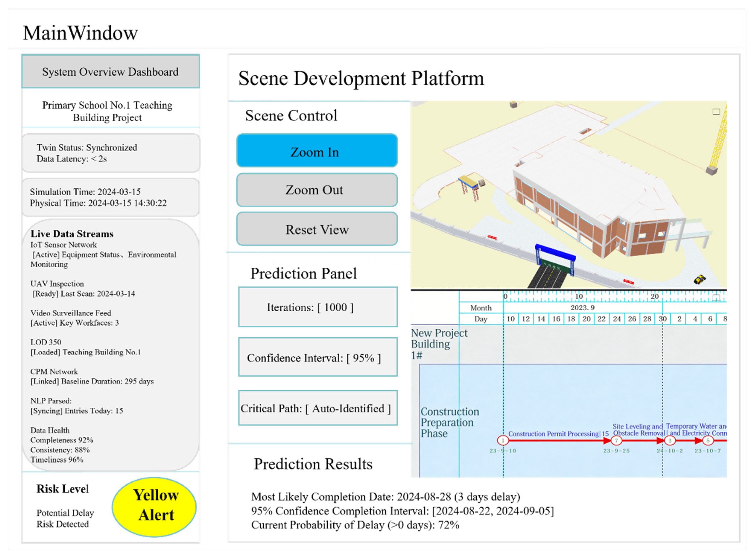Maximize the 3D scene viewport icon
756x560 pixels.
[x=716, y=111]
